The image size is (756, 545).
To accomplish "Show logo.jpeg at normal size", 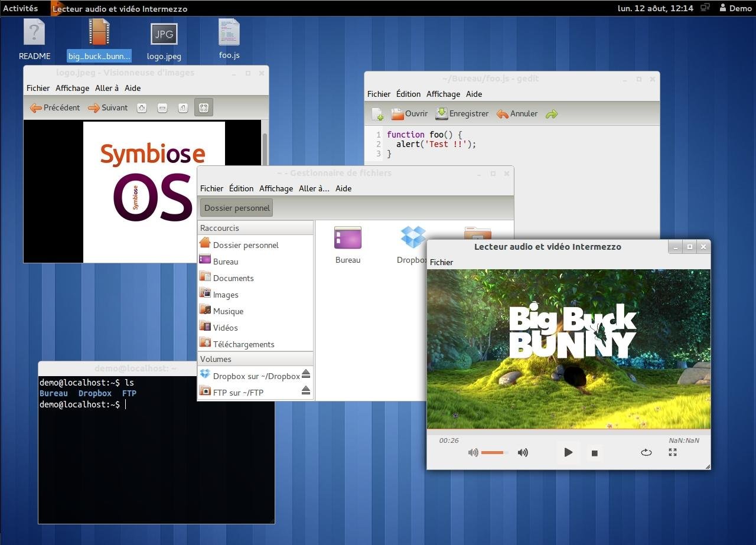I will 183,107.
